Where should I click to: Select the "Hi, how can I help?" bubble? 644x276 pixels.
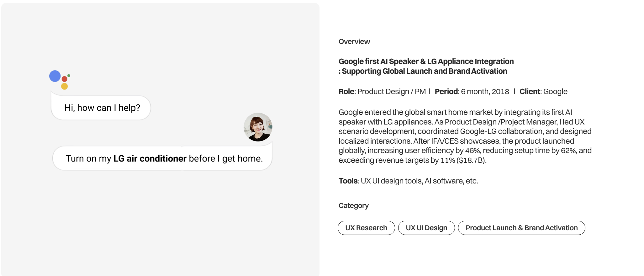(102, 108)
